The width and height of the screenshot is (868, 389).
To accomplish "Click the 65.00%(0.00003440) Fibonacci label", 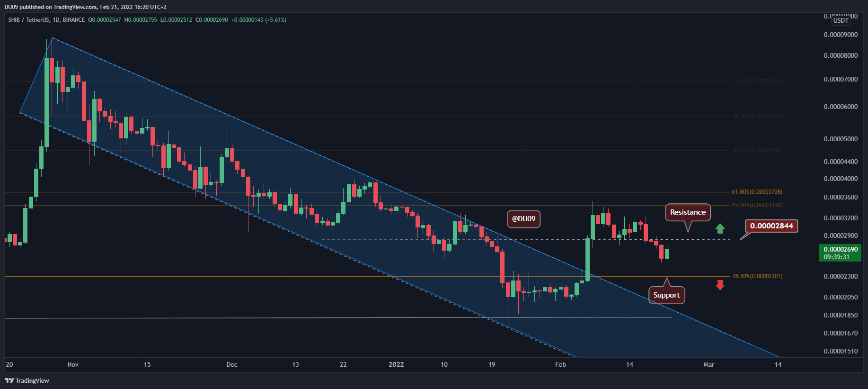I will point(757,205).
